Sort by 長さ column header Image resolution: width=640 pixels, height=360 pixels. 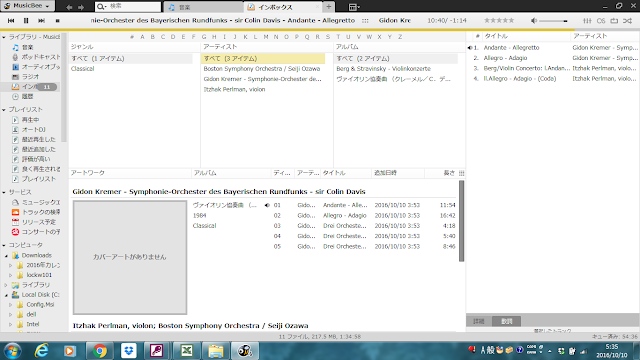point(449,173)
